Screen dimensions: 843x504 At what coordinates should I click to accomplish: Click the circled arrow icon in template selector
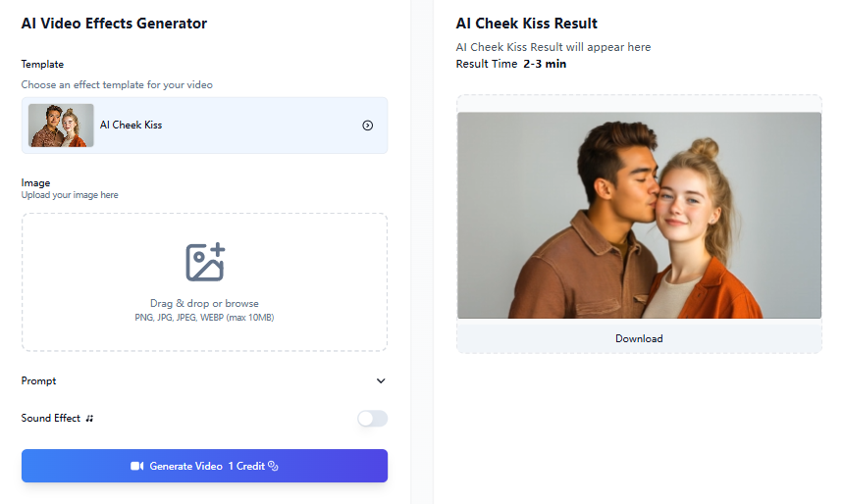point(367,126)
